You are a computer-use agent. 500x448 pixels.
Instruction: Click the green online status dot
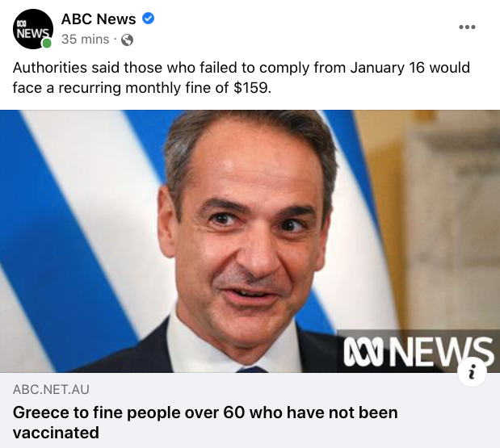[47, 44]
